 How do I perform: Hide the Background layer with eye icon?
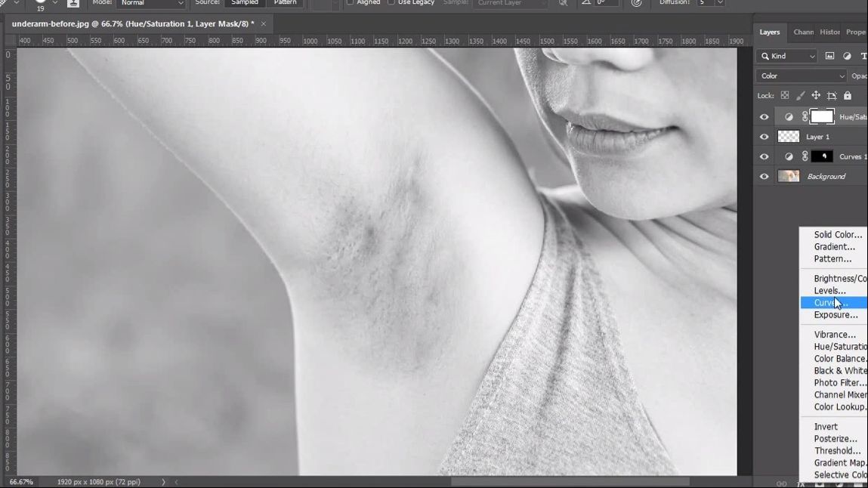pyautogui.click(x=764, y=177)
